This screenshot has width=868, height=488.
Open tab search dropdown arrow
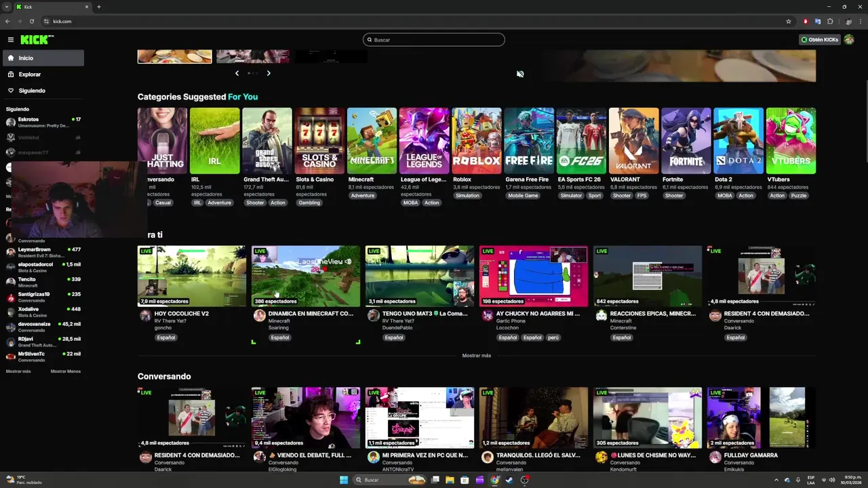coord(7,7)
